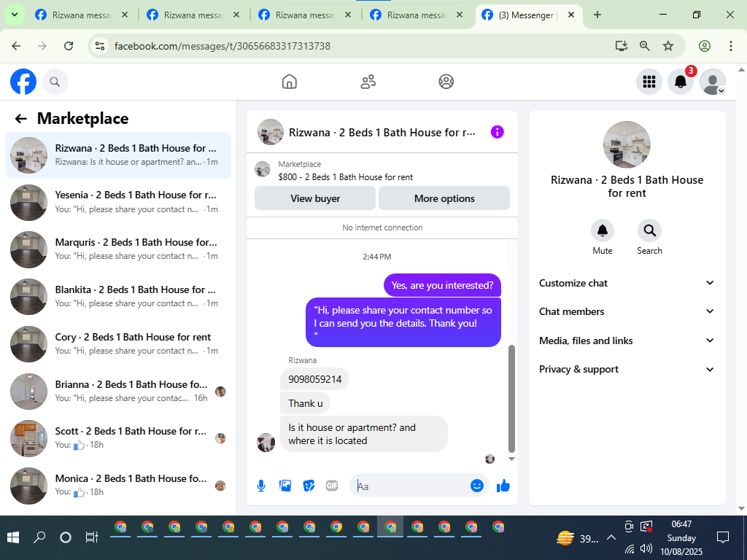Search in conversation using the Search icon
Viewport: 747px width, 560px height.
(x=649, y=230)
